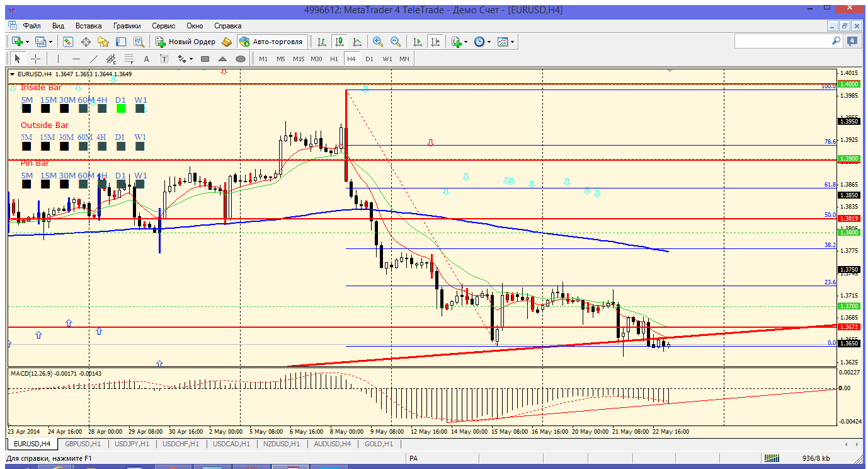This screenshot has height=469, width=868.
Task: Open the Market Watch panel
Action: [68, 42]
